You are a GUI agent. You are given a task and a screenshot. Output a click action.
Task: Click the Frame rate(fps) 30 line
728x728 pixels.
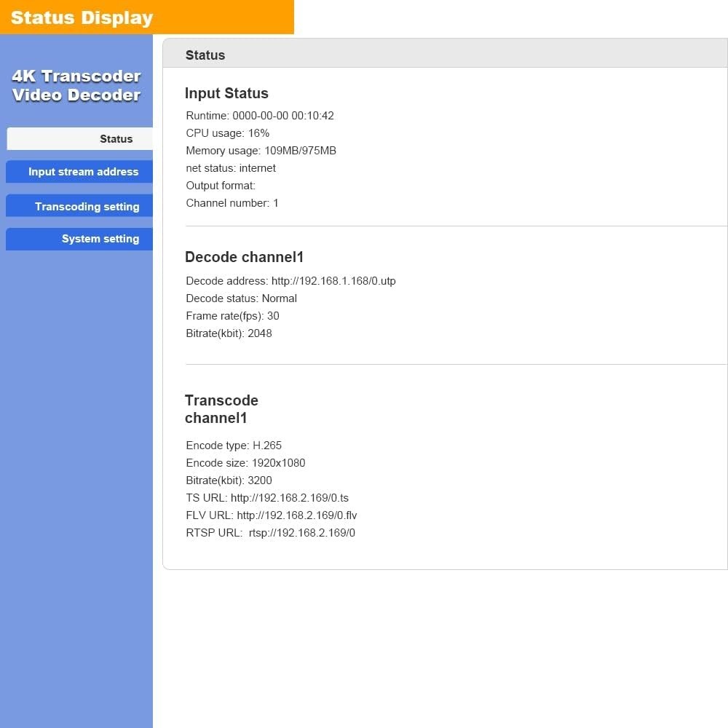[232, 316]
